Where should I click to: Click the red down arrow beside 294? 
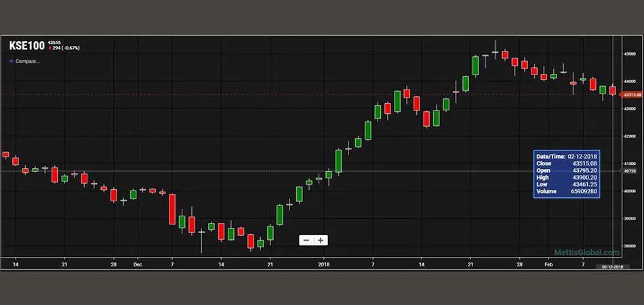49,48
